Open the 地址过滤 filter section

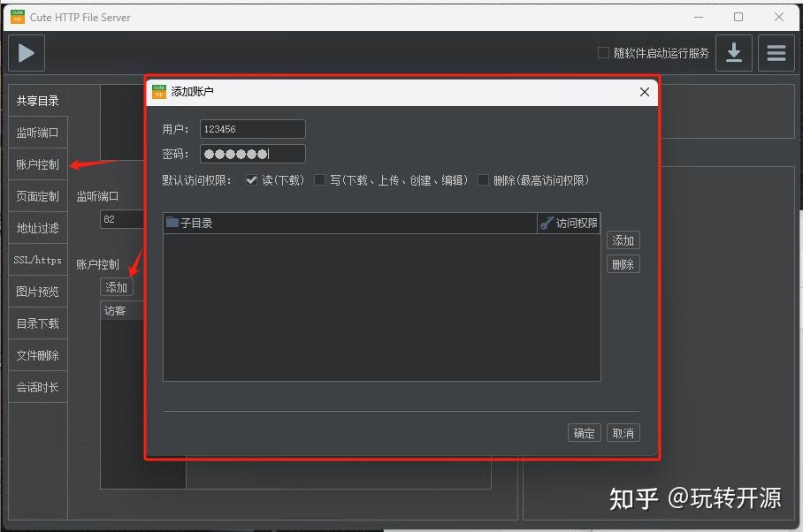pyautogui.click(x=37, y=228)
